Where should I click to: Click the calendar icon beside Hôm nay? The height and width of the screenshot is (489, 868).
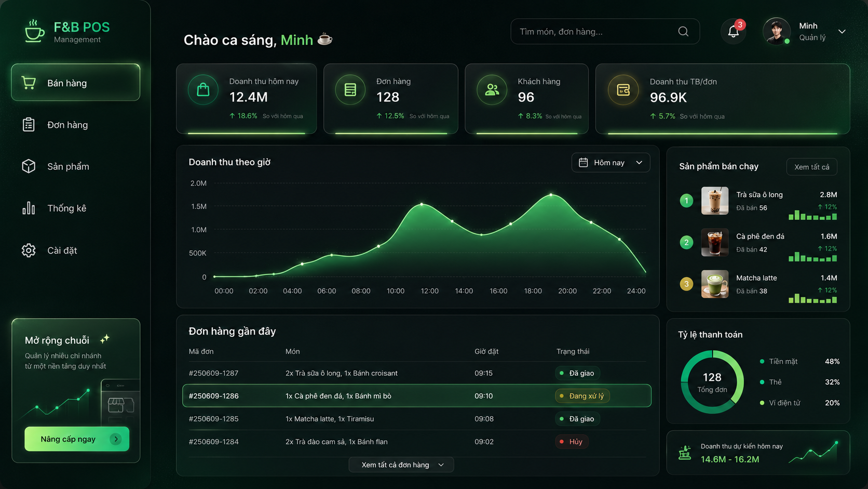click(x=584, y=163)
